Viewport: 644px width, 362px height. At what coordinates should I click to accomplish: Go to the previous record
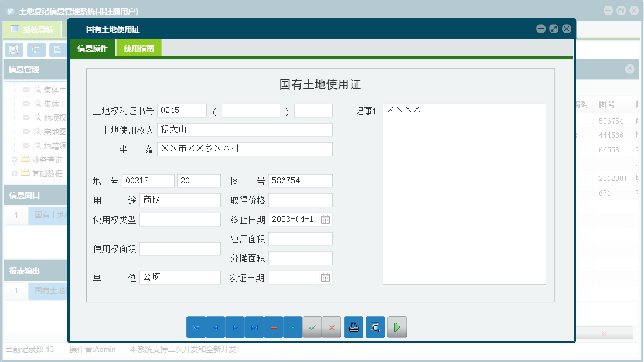pos(215,327)
